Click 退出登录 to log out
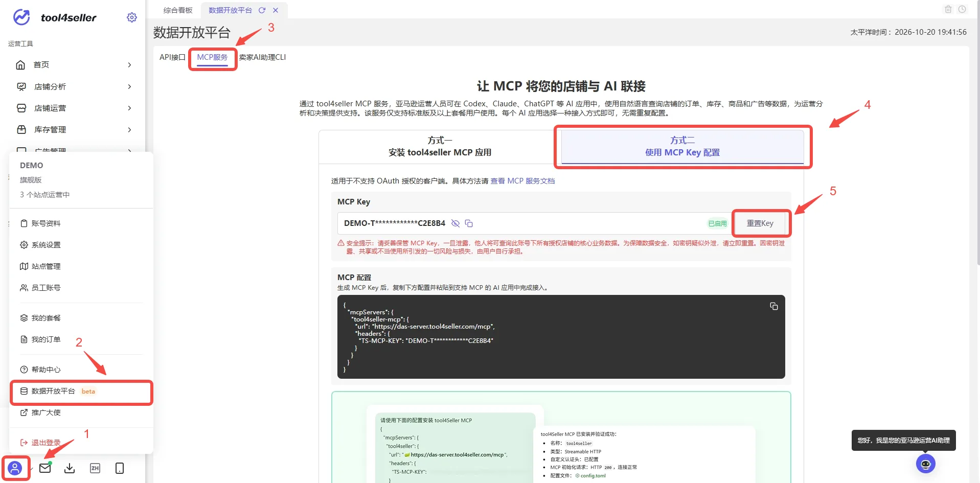This screenshot has width=980, height=483. point(40,443)
